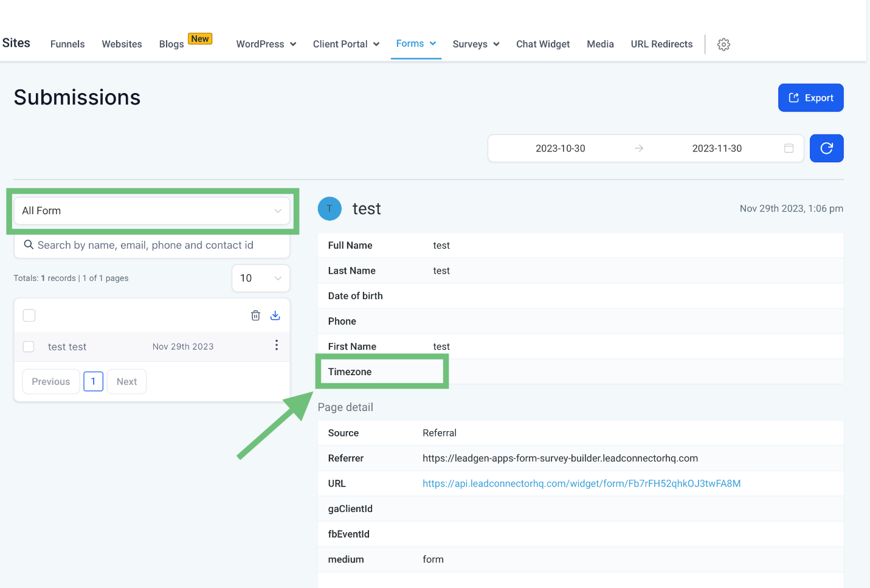
Task: Click the Full Name label
Action: click(350, 246)
